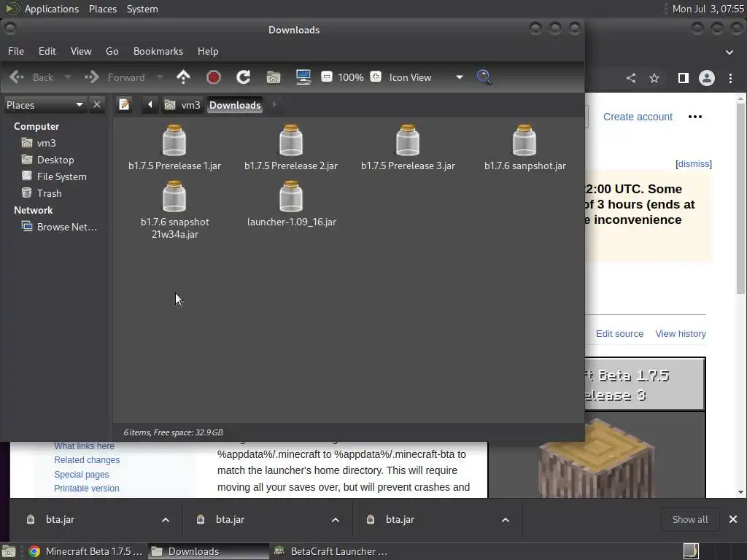Stop loading with the red stop icon

coord(214,77)
